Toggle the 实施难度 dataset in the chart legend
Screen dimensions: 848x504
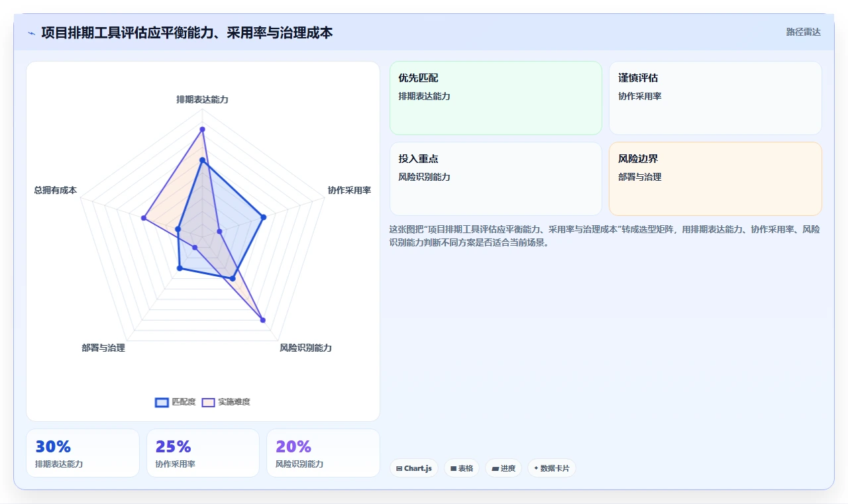[x=226, y=402]
